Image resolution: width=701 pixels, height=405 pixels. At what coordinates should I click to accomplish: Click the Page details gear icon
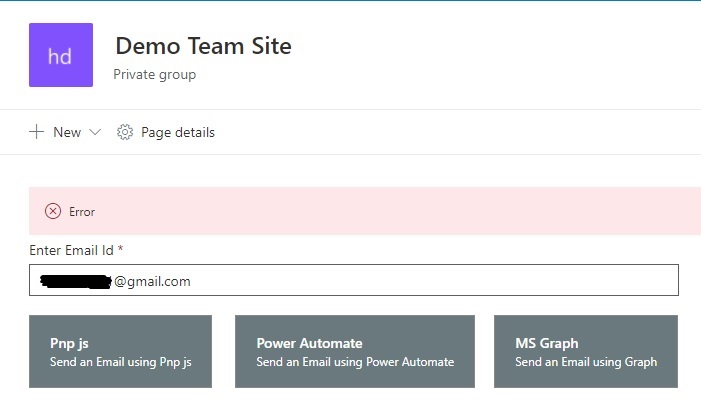pos(125,132)
